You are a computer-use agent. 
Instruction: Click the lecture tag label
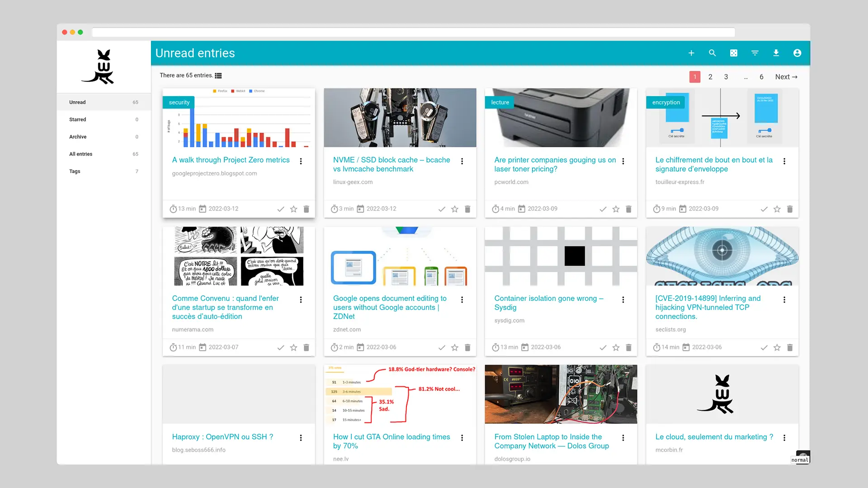click(x=500, y=103)
